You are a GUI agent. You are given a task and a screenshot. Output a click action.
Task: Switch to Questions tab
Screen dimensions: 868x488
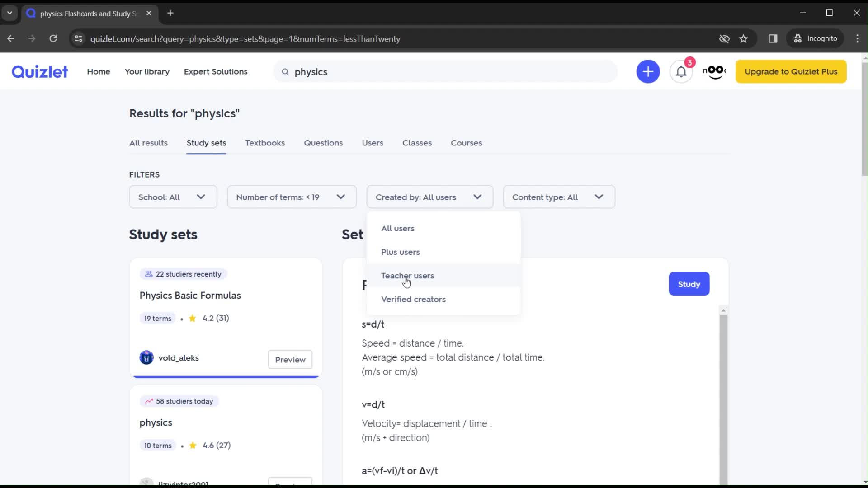click(x=323, y=143)
